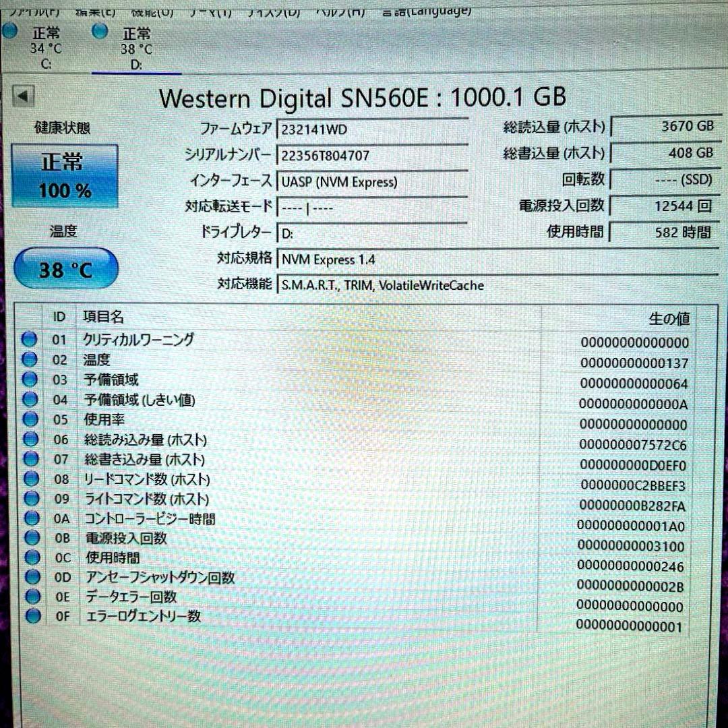Open the ディスク(D) menu
The height and width of the screenshot is (728, 728).
[x=273, y=10]
